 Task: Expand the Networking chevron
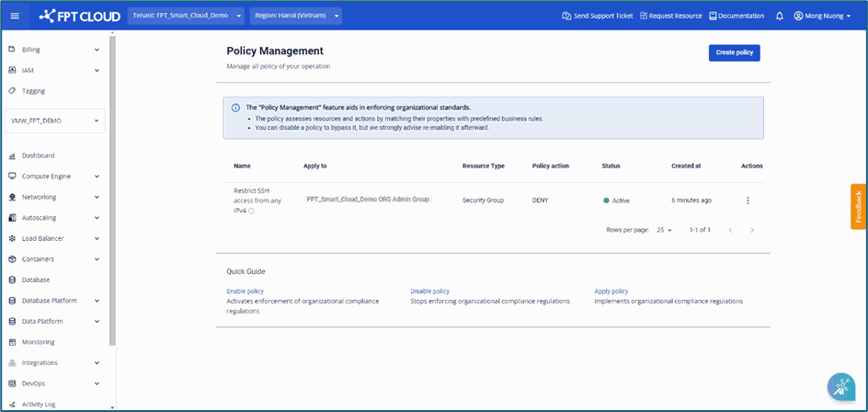tap(97, 197)
